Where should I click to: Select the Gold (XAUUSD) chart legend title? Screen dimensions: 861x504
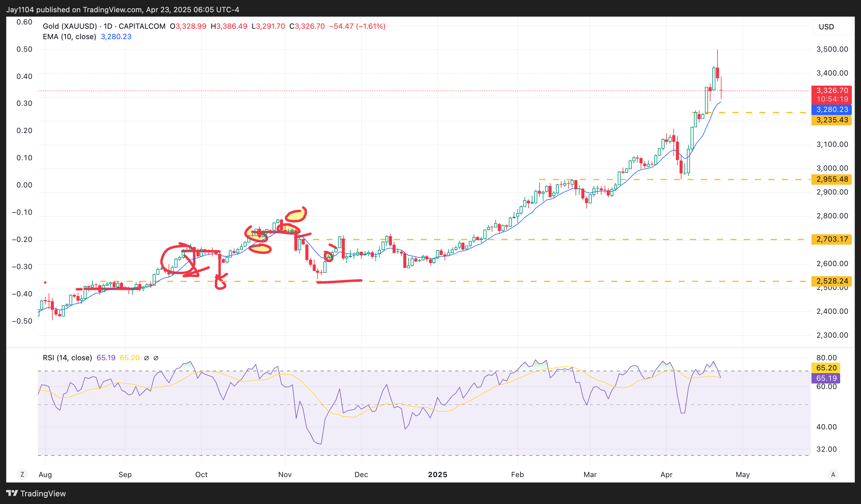(x=104, y=26)
